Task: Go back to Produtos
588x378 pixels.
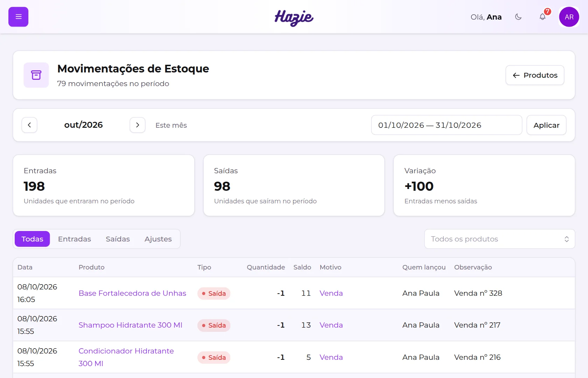Action: (535, 75)
